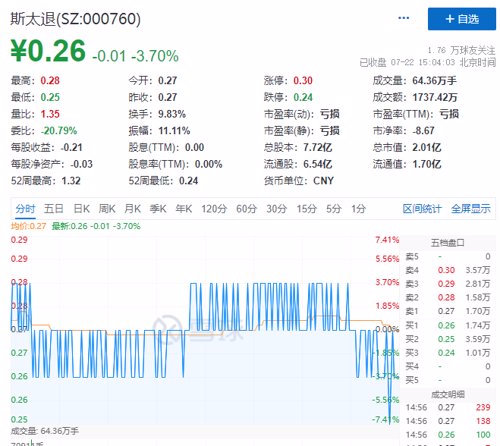This screenshot has width=500, height=446.
Task: Click the current price ¥0.26
Action: pyautogui.click(x=48, y=51)
